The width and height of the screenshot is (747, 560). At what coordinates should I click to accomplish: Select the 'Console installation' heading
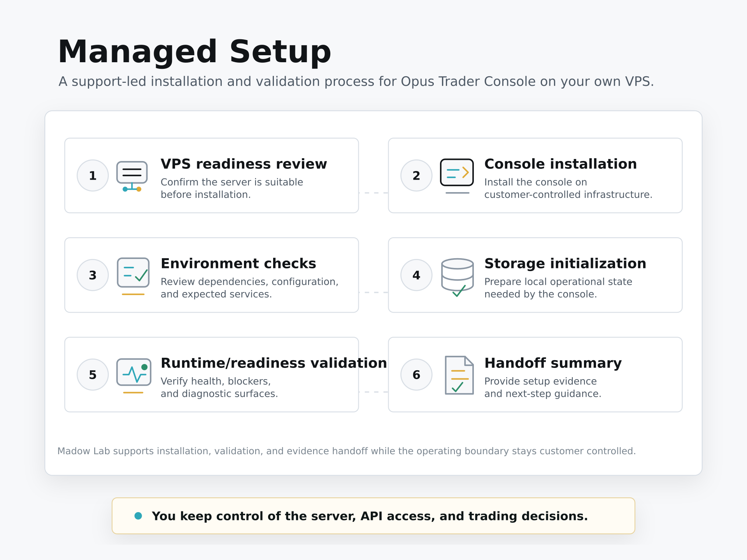coord(561,164)
